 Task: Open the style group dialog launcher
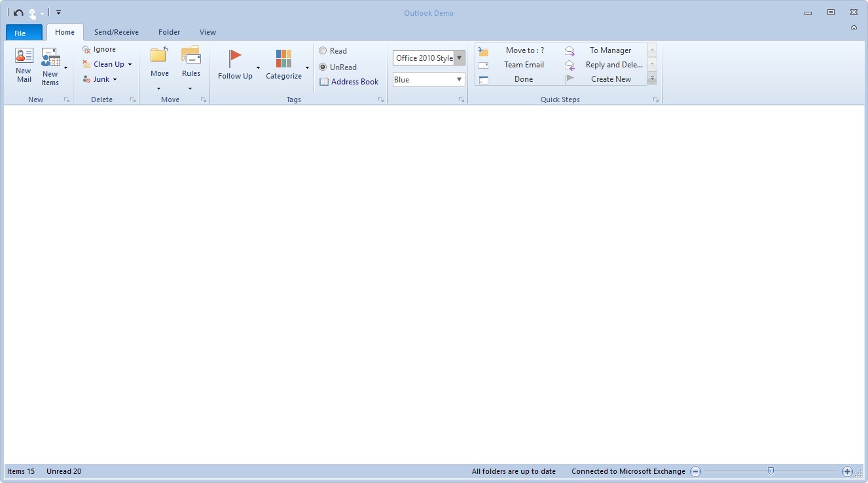(461, 99)
